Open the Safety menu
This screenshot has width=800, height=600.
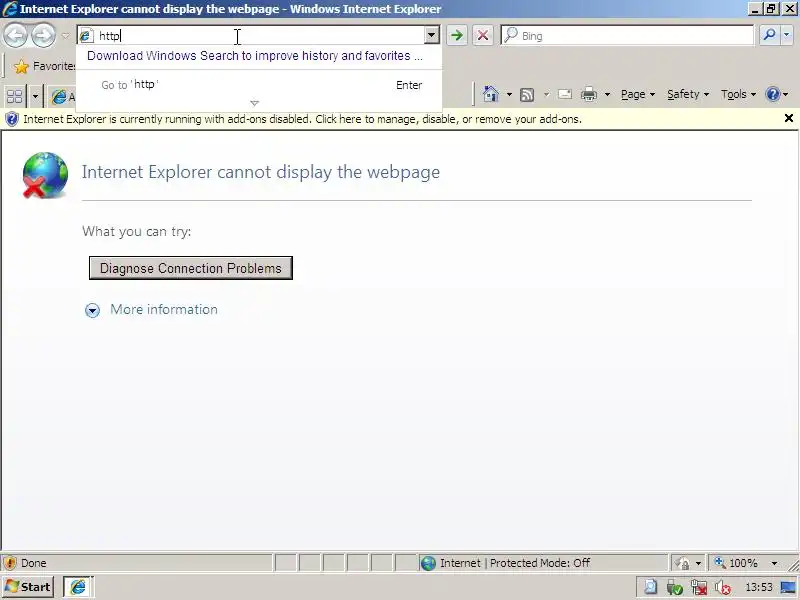688,94
